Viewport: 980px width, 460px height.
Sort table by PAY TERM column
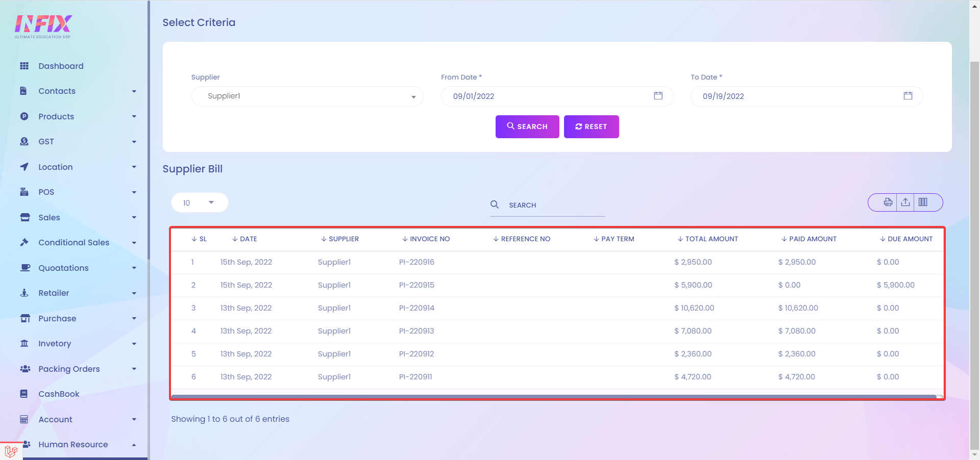click(x=614, y=239)
